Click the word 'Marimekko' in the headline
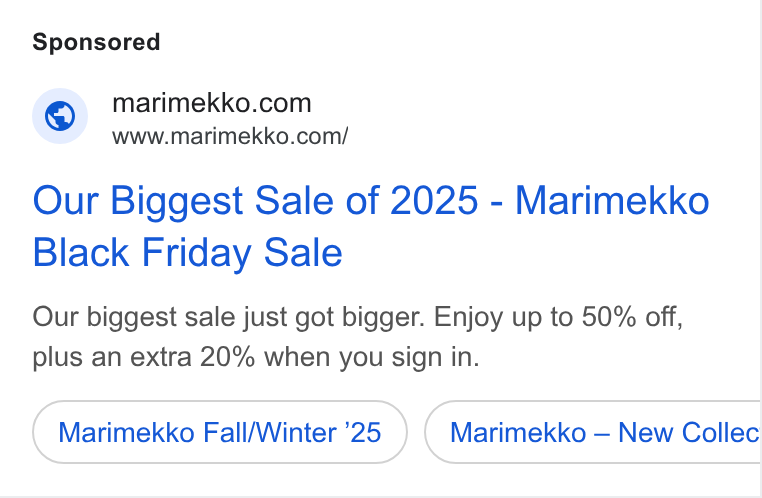Screen dimensions: 762x498 tap(612, 200)
